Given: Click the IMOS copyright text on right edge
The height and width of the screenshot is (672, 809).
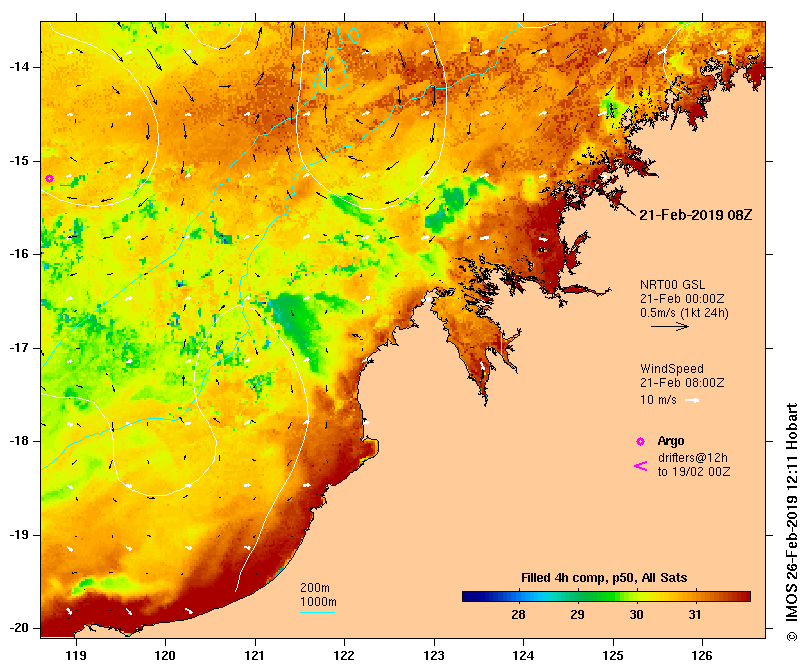Looking at the screenshot, I should [792, 522].
